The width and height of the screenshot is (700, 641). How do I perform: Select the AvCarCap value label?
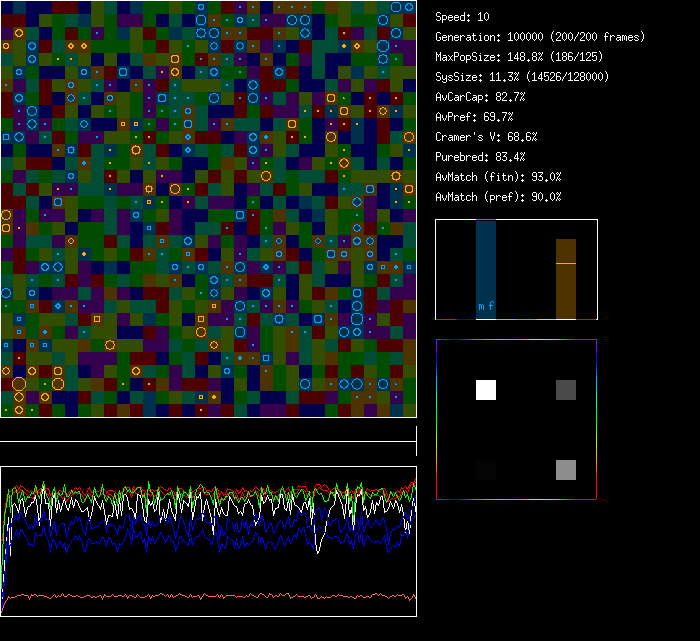click(480, 97)
